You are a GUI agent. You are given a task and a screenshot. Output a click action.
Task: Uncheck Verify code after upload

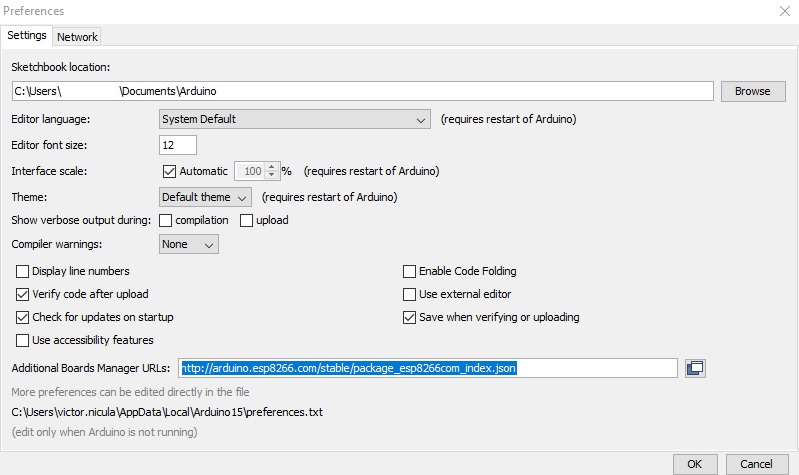click(x=23, y=294)
